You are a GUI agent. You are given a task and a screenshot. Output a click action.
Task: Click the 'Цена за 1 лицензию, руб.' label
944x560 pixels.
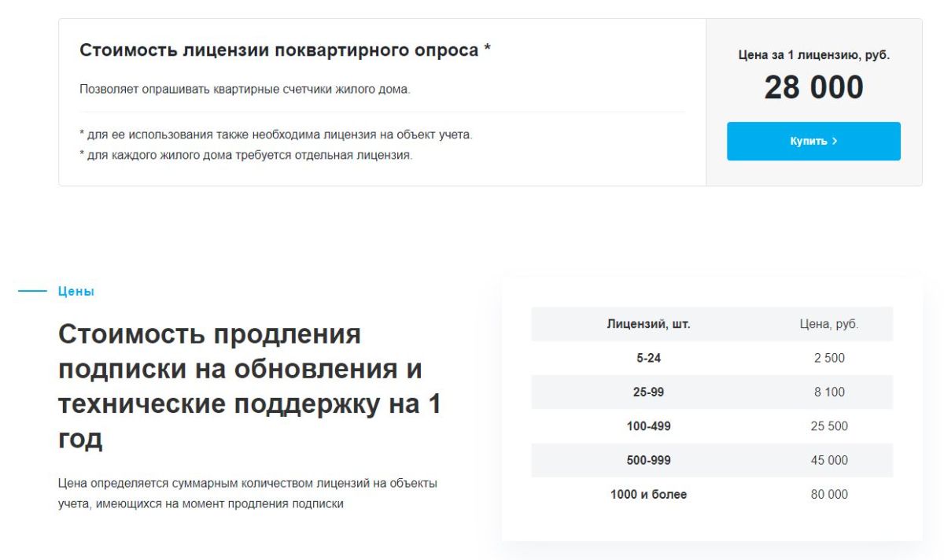click(813, 56)
